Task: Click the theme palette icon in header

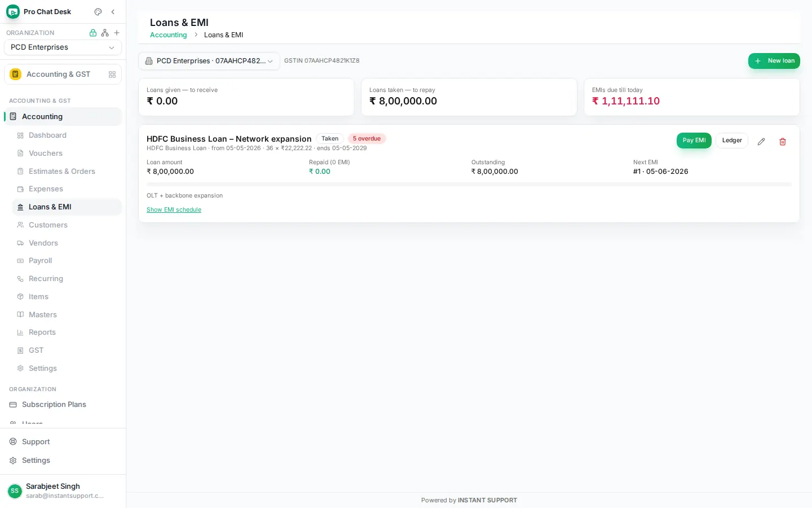Action: point(98,12)
